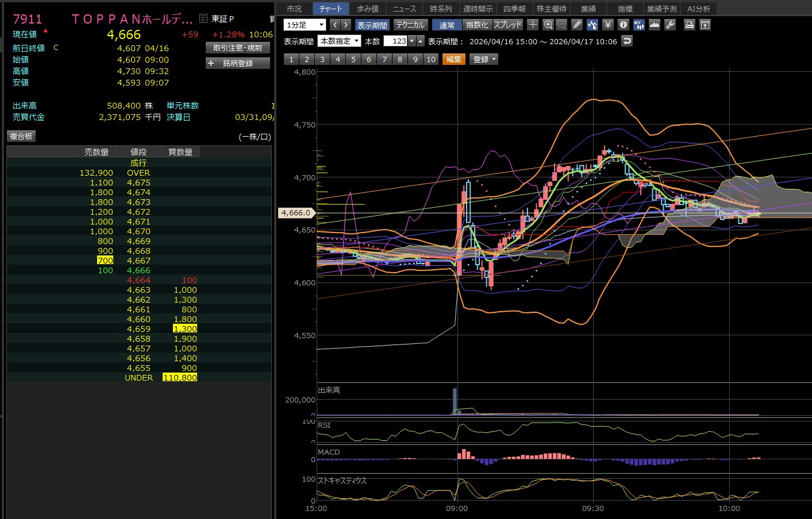Switch to スプレッド chart mode
This screenshot has height=519, width=812.
507,25
